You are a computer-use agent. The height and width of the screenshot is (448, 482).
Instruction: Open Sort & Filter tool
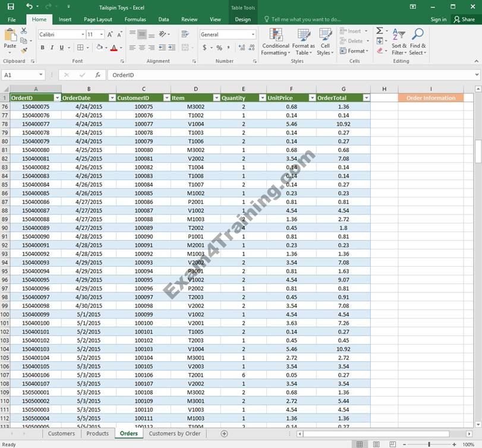pos(399,42)
